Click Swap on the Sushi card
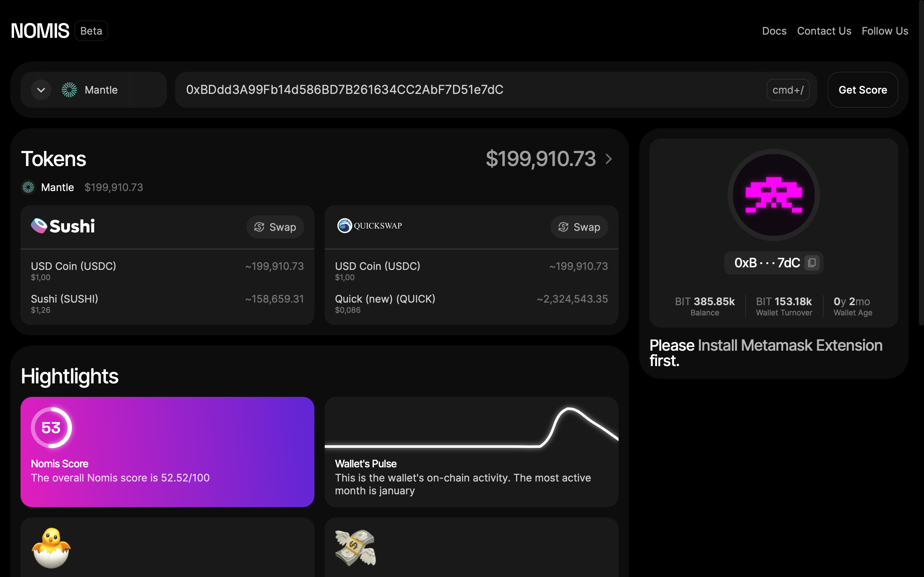This screenshot has height=577, width=924. (x=275, y=227)
